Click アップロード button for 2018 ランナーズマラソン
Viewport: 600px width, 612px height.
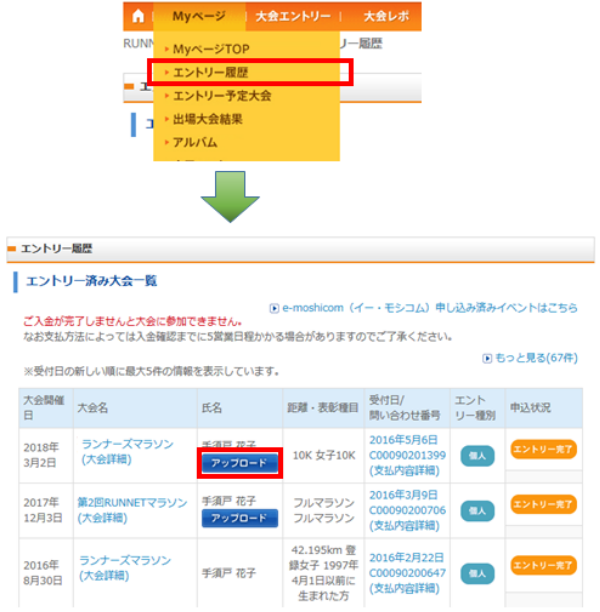point(239,464)
